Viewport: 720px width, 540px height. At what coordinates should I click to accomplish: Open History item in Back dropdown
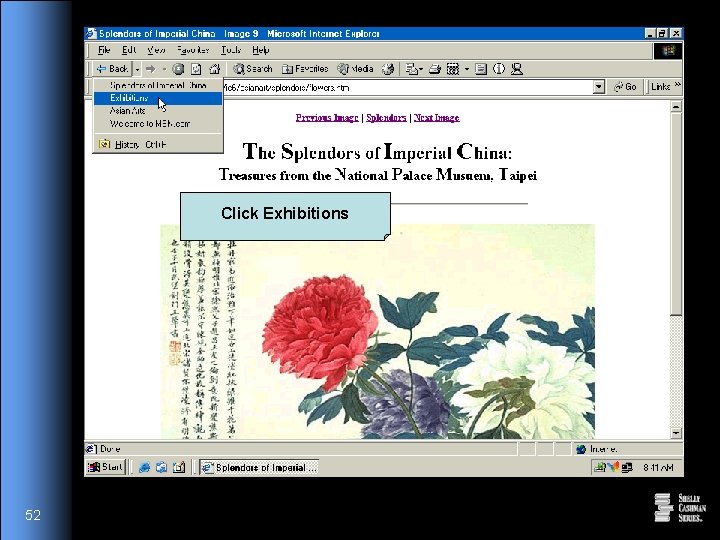tap(158, 144)
